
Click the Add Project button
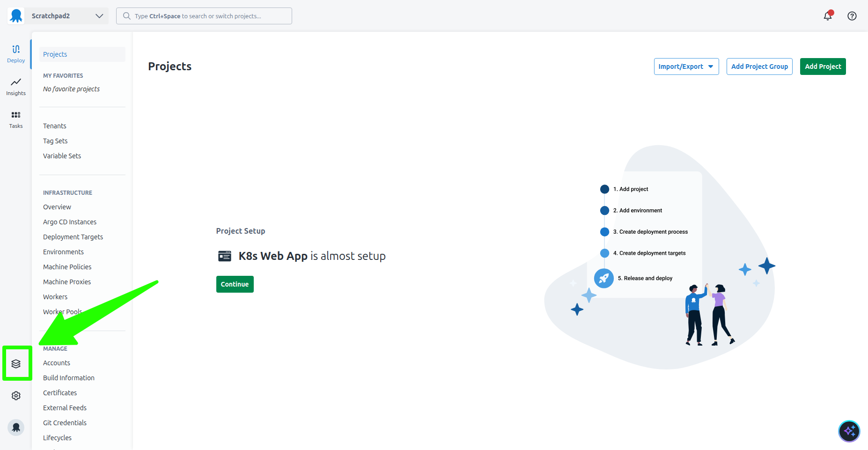823,66
